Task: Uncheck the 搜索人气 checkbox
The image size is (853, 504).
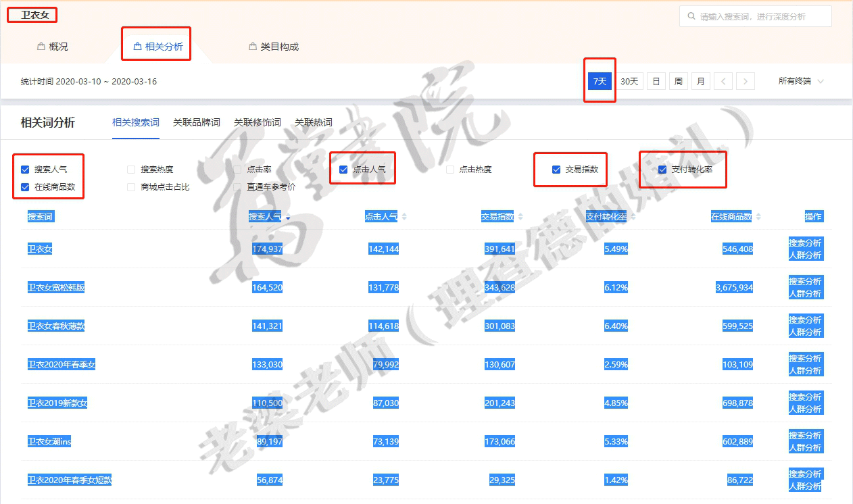Action: 26,170
